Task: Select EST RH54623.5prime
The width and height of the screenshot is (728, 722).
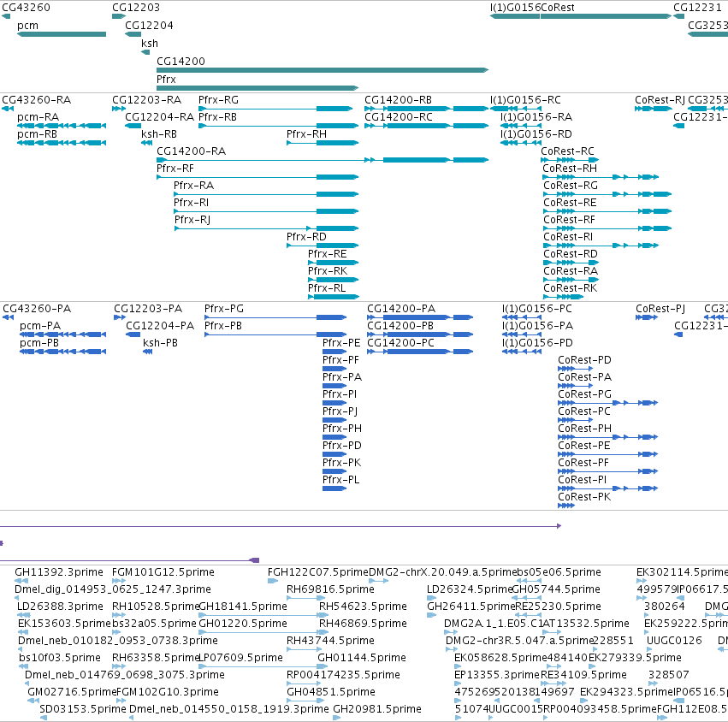Action: click(x=363, y=607)
